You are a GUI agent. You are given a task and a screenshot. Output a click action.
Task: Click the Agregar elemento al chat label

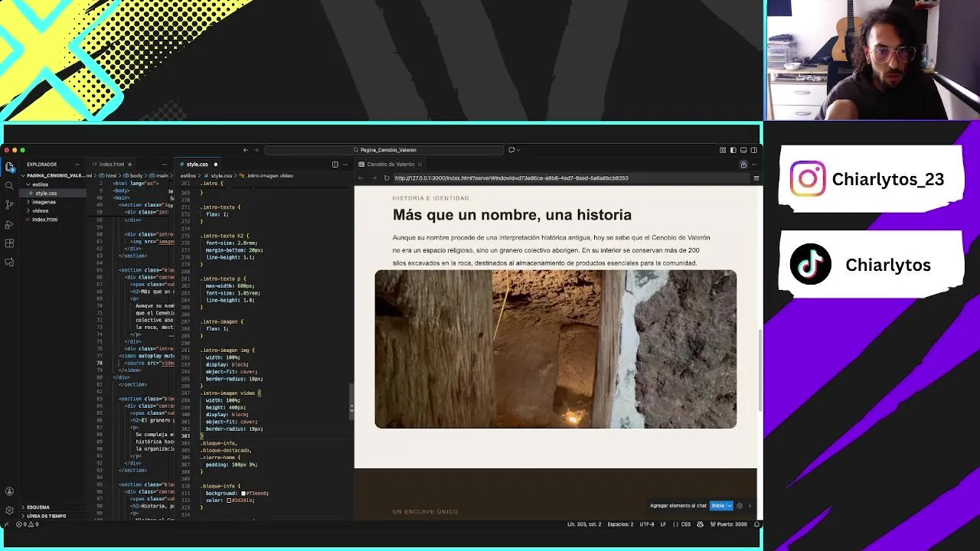tap(678, 506)
